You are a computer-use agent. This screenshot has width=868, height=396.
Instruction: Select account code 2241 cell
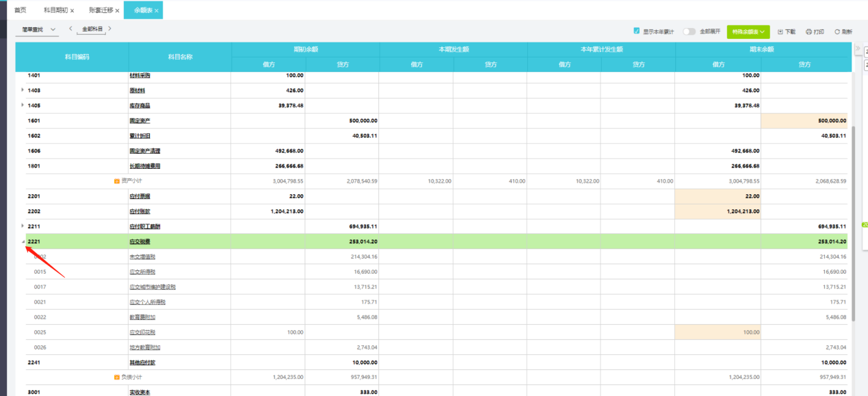(x=77, y=362)
